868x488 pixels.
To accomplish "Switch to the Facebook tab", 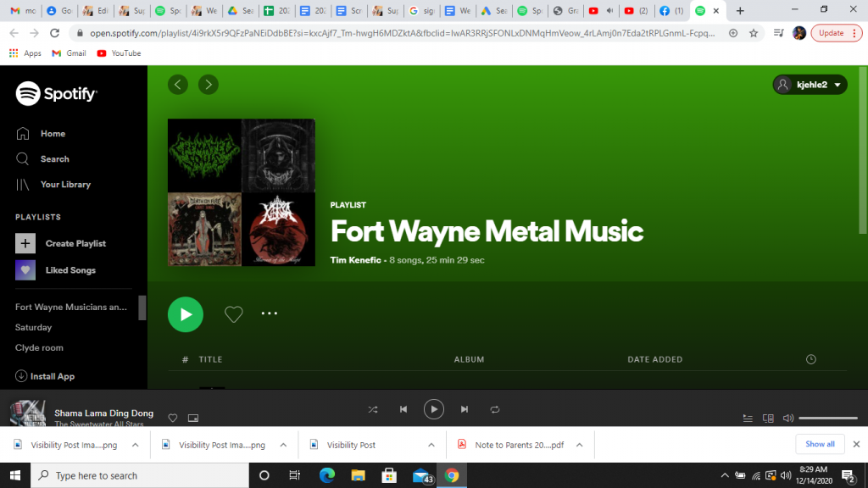I will (671, 10).
